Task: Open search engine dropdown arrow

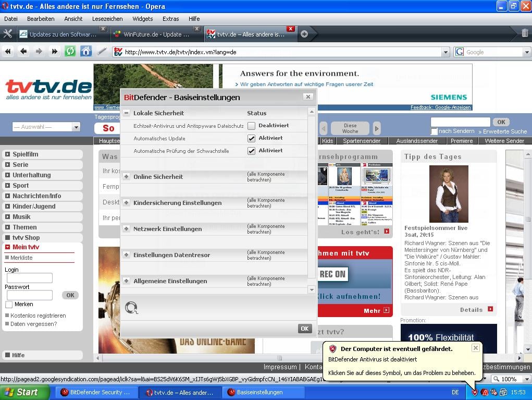Action: 527,52
